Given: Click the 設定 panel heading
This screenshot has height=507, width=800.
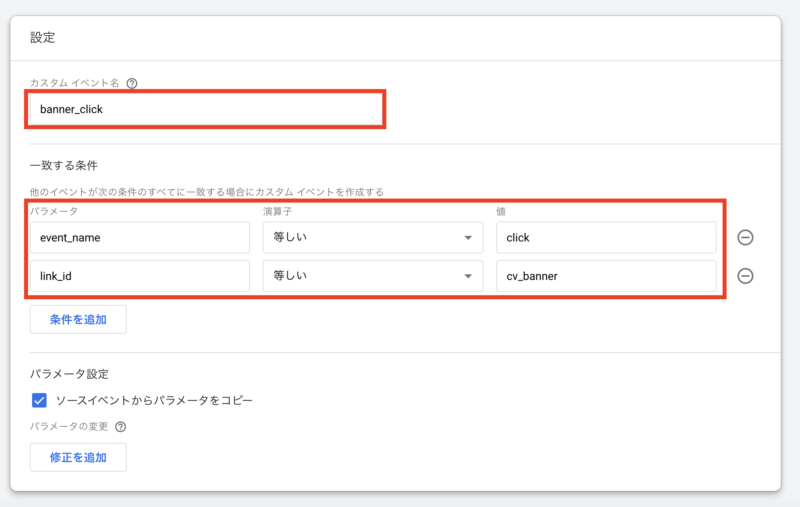Looking at the screenshot, I should (43, 38).
